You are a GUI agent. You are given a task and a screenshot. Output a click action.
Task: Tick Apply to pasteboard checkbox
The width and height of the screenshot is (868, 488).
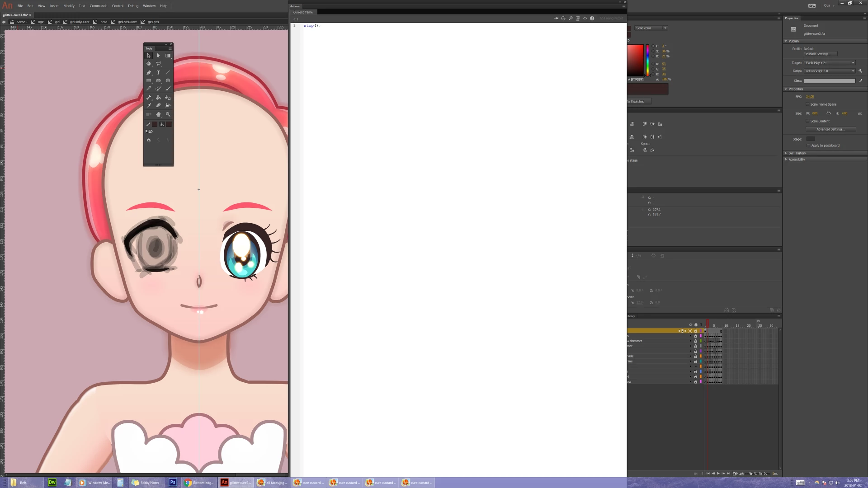click(x=808, y=145)
